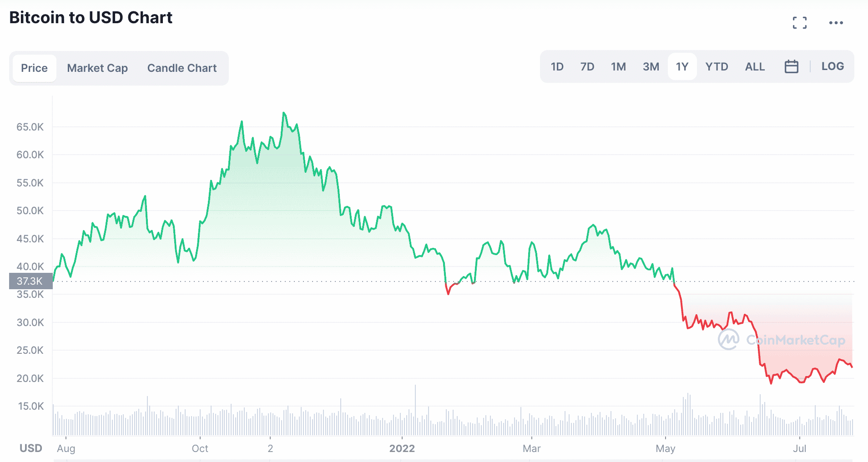
Task: Toggle the 1Y timeframe selection
Action: pyautogui.click(x=682, y=66)
